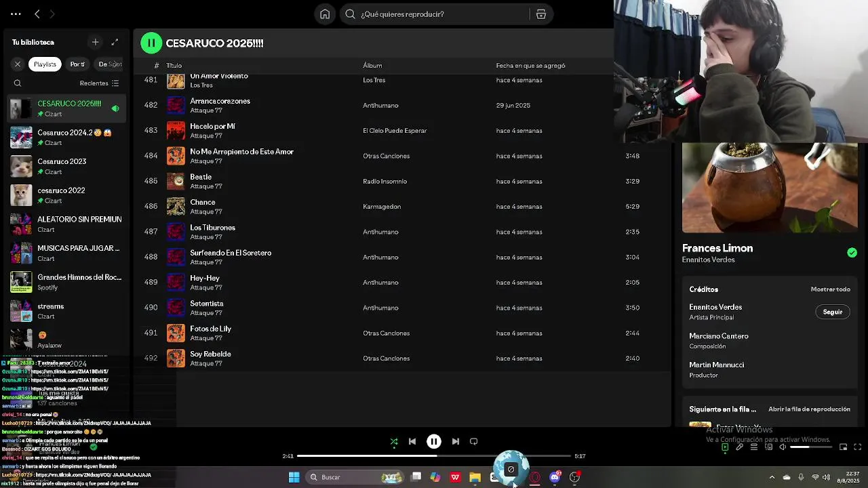Select the track 'Hey-Hey'
868x488 pixels.
(205, 279)
